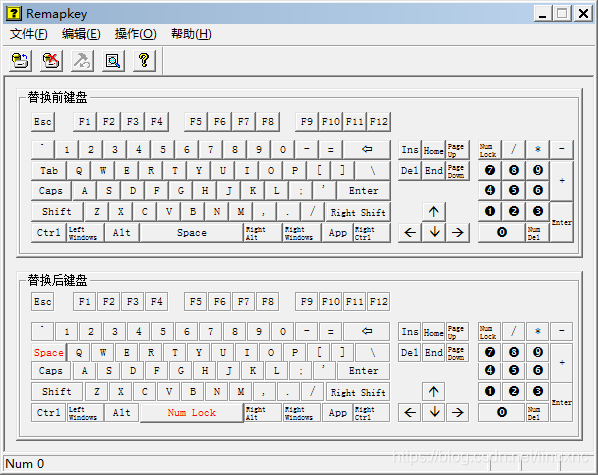
Task: Click the Space key on 替换前键盘
Action: (x=192, y=232)
